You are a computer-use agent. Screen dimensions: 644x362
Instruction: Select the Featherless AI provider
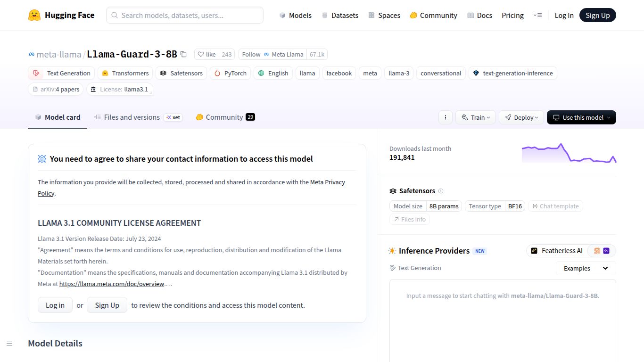coord(557,251)
